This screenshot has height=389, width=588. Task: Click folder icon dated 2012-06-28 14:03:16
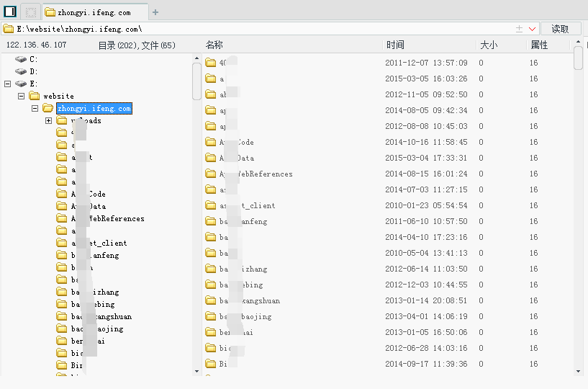[x=211, y=348]
